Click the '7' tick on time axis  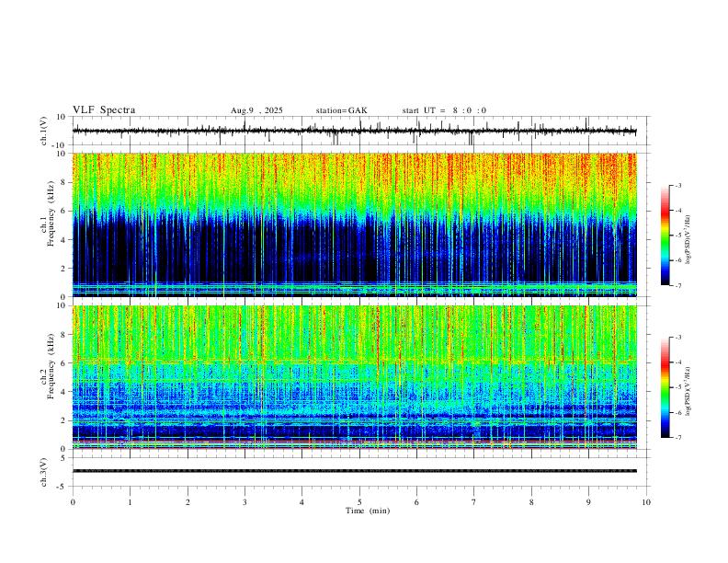click(x=474, y=502)
